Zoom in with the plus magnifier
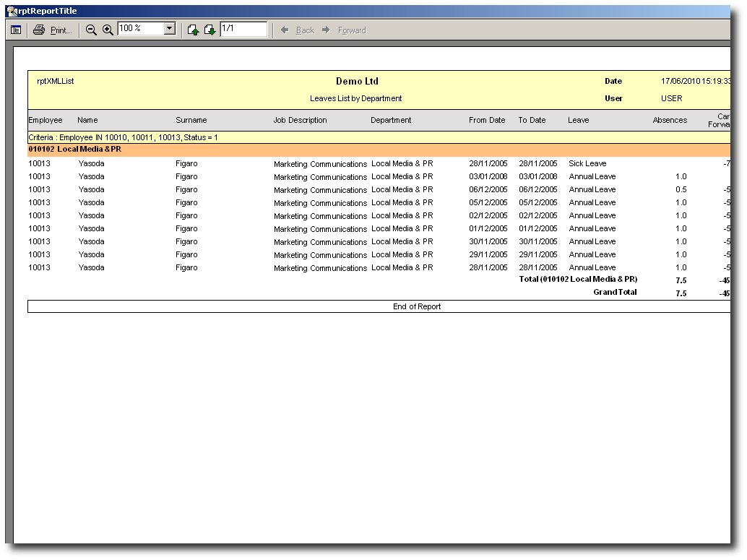 tap(108, 30)
